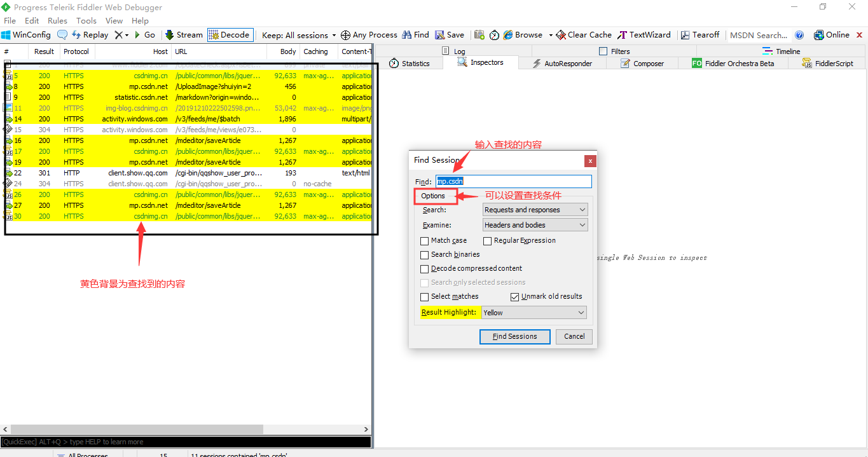Viewport: 868px width, 457px height.
Task: Click the JS icon of session 5
Action: [x=8, y=76]
